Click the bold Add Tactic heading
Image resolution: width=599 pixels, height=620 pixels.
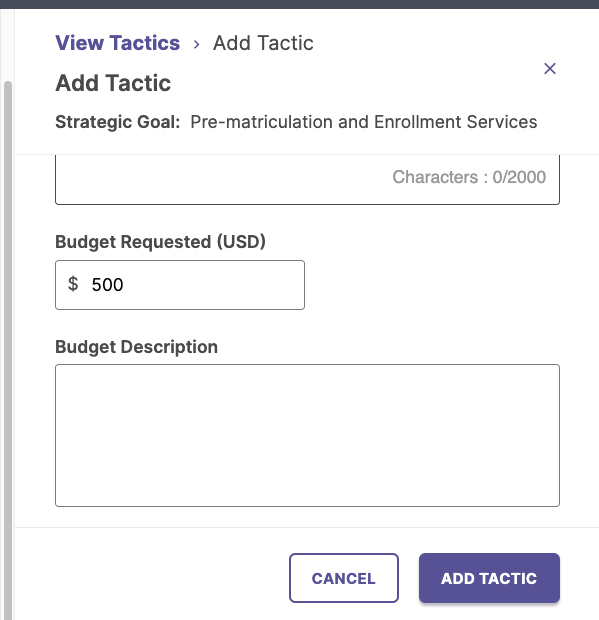click(x=113, y=83)
